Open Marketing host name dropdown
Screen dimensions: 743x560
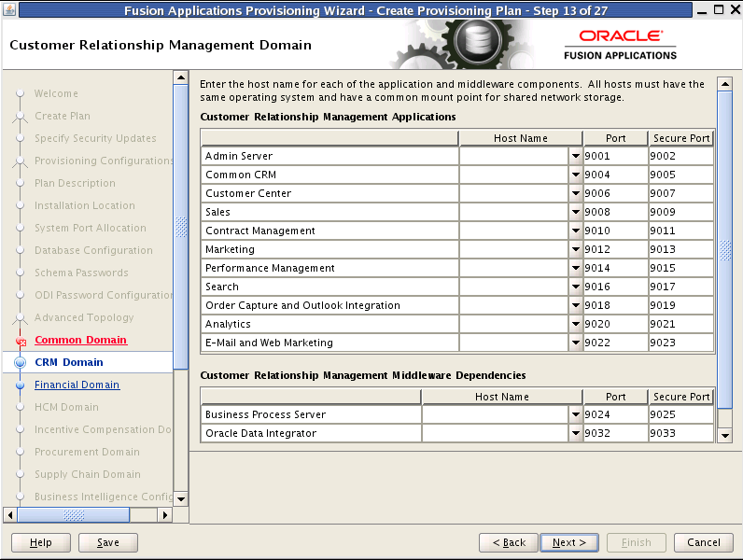tap(575, 249)
